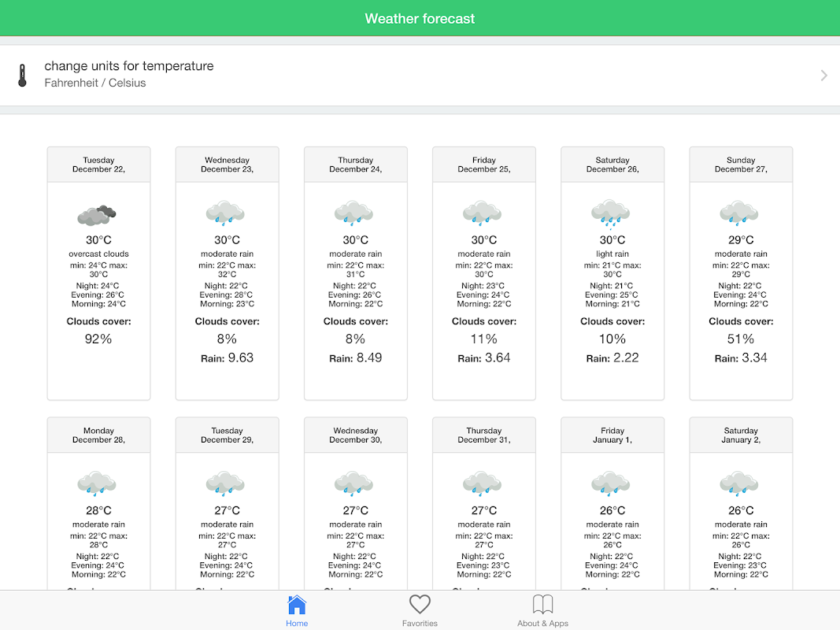Select Wednesday December 30 card header

click(356, 435)
